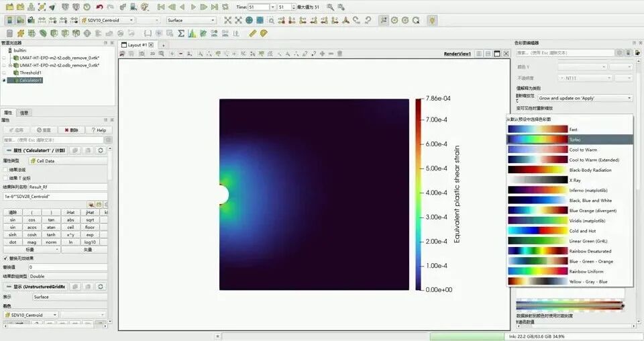Image resolution: width=644 pixels, height=341 pixels.
Task: Jump to first frame in animation controls
Action: coord(161,7)
